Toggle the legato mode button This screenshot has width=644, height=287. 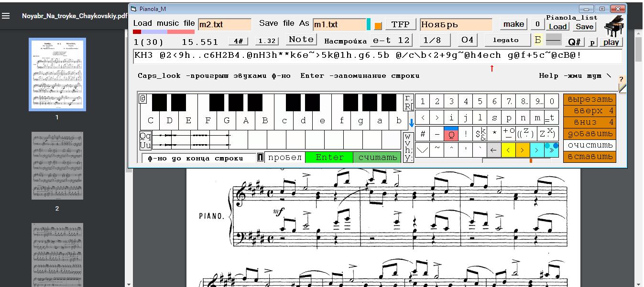pos(508,40)
